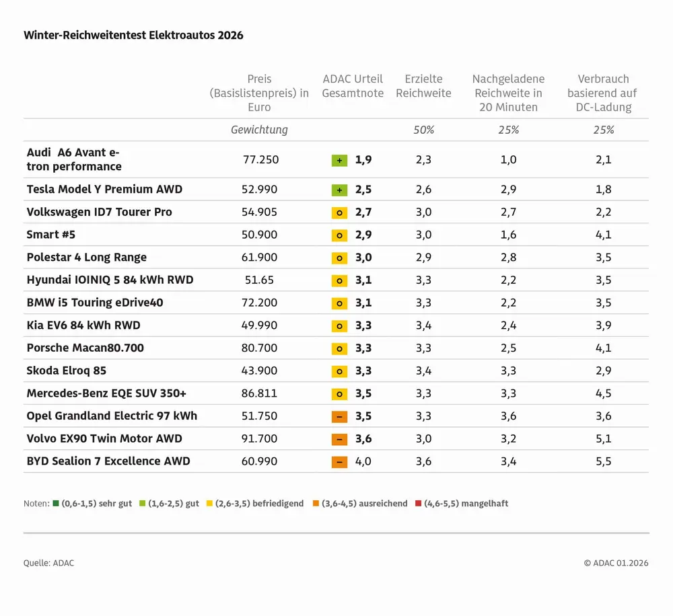Screen dimensions: 673x616
Task: Click the 'Verbrauch basierend auf DC-Ladung' header
Action: (x=602, y=93)
